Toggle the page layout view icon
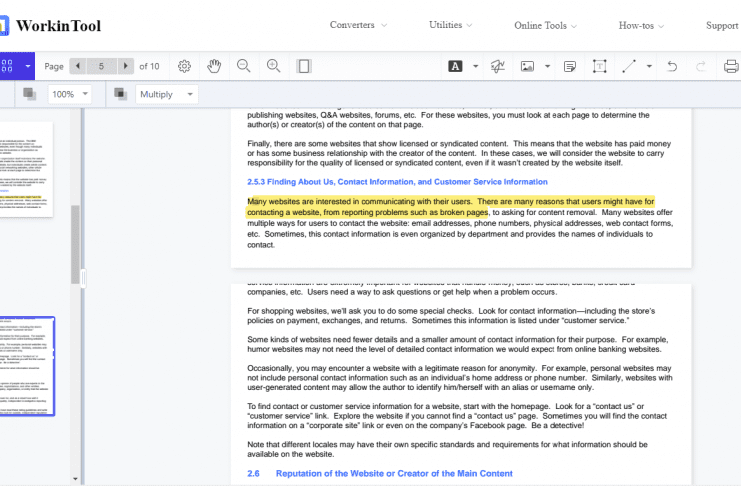The height and width of the screenshot is (486, 741). click(x=304, y=66)
